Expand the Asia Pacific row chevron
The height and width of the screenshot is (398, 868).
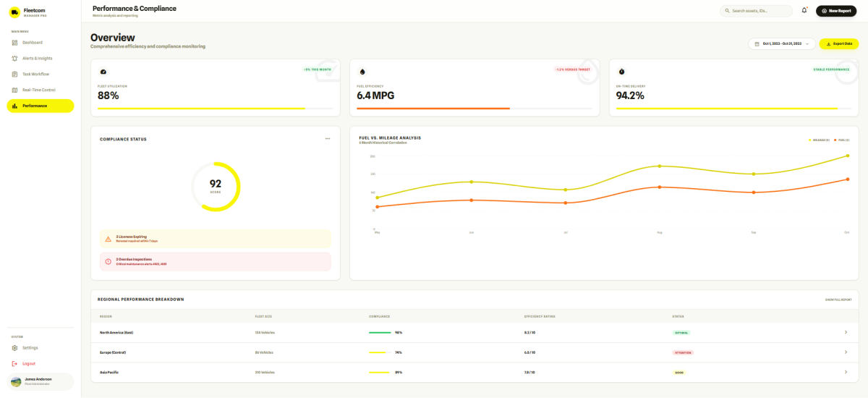click(x=846, y=372)
